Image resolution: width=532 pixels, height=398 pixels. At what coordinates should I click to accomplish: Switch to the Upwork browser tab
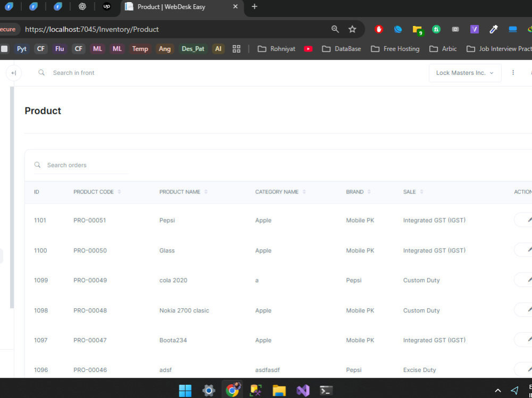click(x=106, y=6)
